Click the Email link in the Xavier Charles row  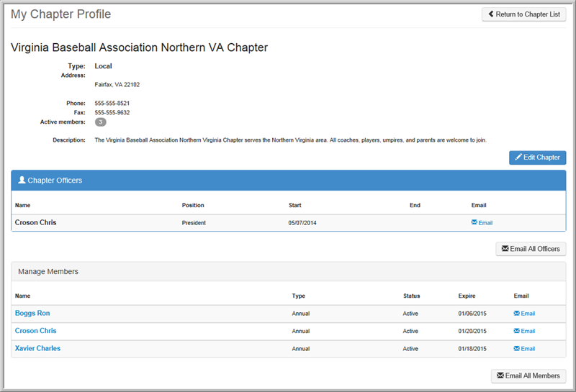(x=524, y=349)
